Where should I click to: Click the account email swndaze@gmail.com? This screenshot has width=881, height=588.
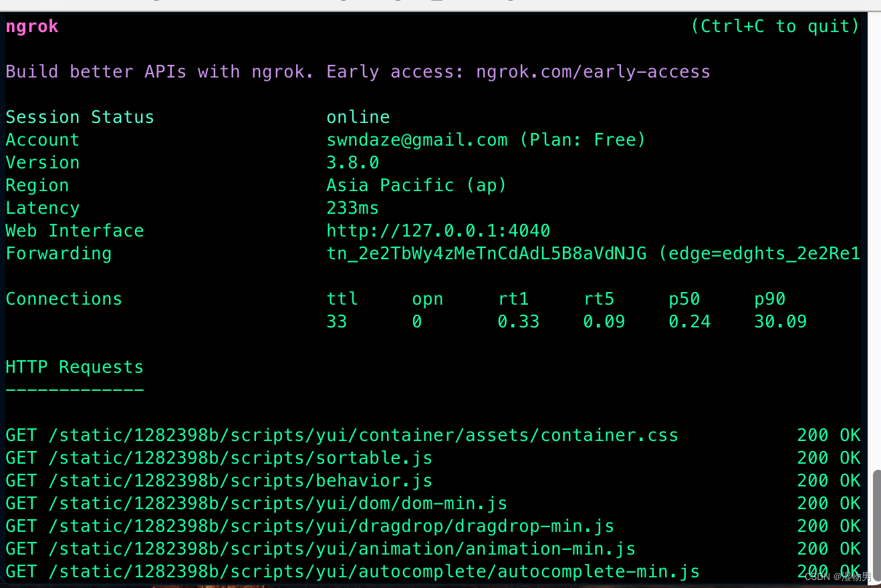pyautogui.click(x=417, y=140)
